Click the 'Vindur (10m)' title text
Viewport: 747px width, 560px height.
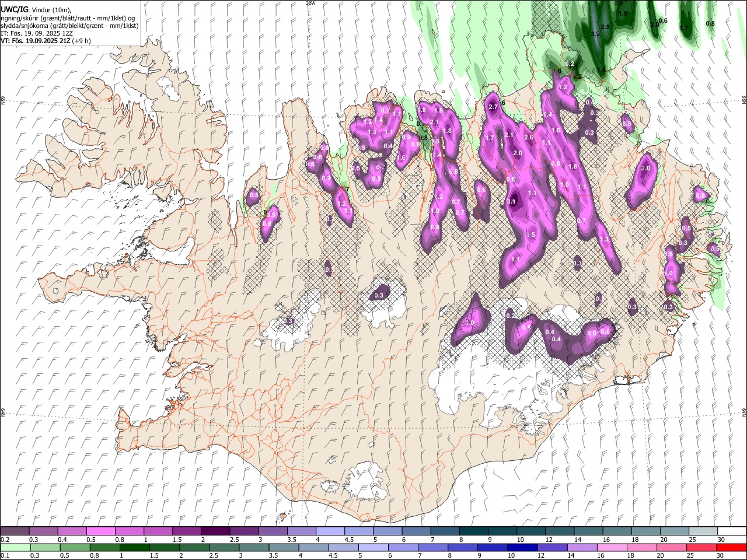click(51, 10)
